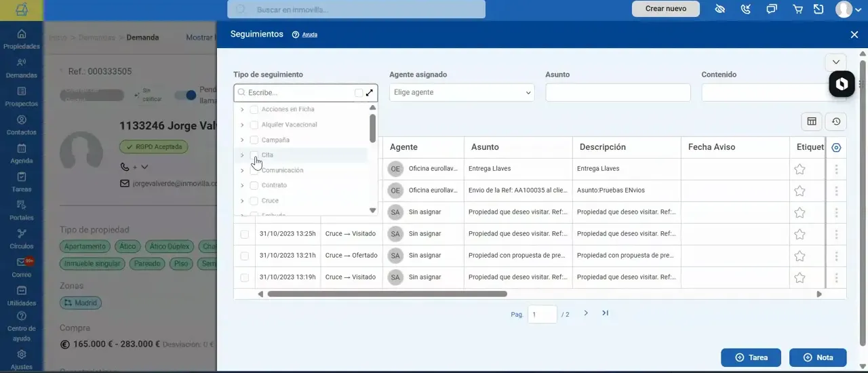Image resolution: width=868 pixels, height=373 pixels.
Task: Click the Tarea button
Action: (751, 357)
